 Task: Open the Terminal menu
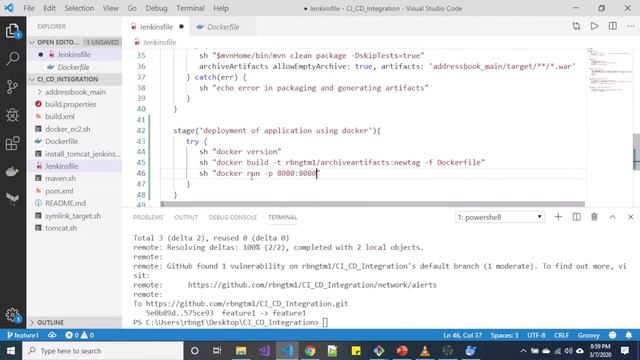click(x=190, y=8)
